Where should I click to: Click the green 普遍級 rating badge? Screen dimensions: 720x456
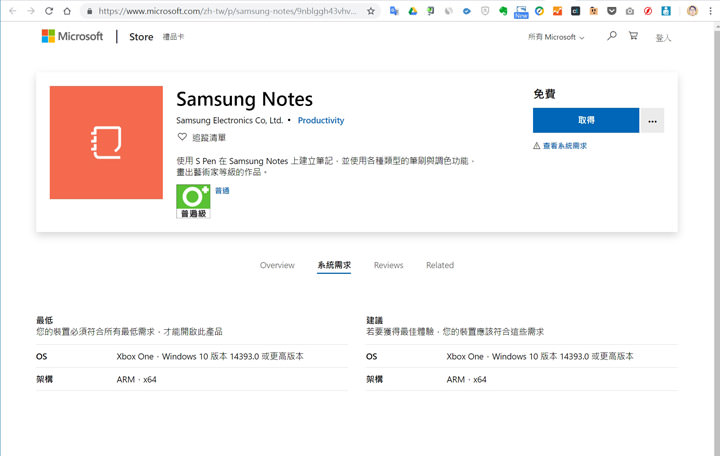(193, 201)
